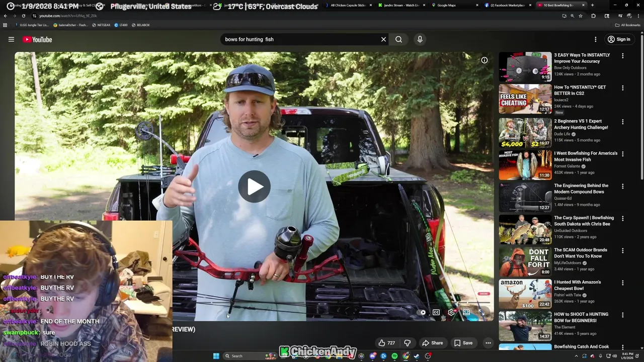Open Discord from the taskbar
Viewport: 644px width, 362px height.
(373, 356)
